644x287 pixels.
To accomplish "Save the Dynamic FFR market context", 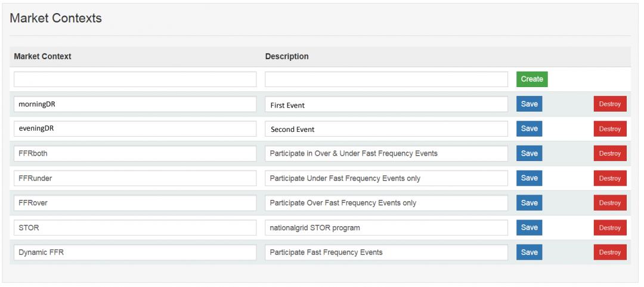I will [x=529, y=252].
